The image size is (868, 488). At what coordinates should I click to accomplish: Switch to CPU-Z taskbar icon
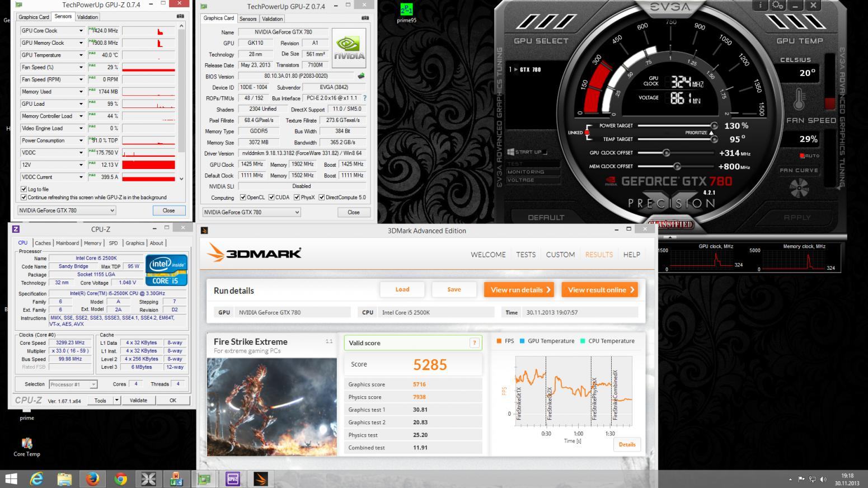point(232,479)
